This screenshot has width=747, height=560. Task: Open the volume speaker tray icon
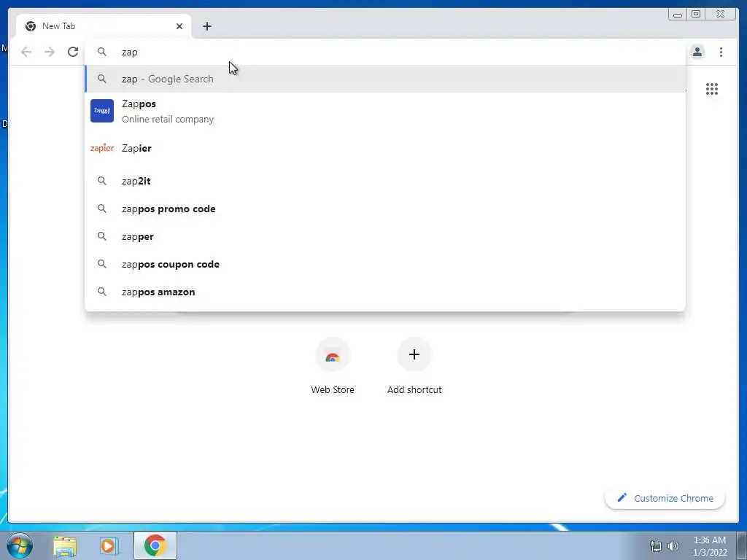[x=673, y=546]
